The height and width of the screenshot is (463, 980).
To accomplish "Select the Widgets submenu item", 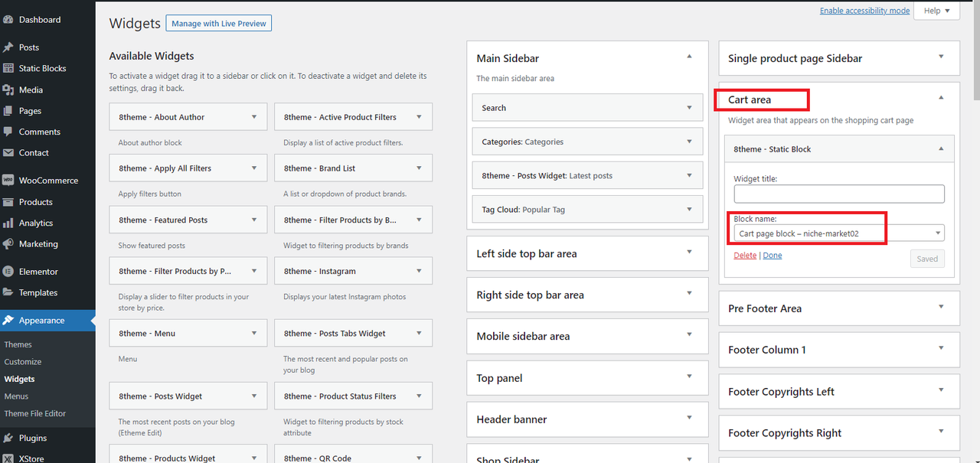I will [19, 379].
